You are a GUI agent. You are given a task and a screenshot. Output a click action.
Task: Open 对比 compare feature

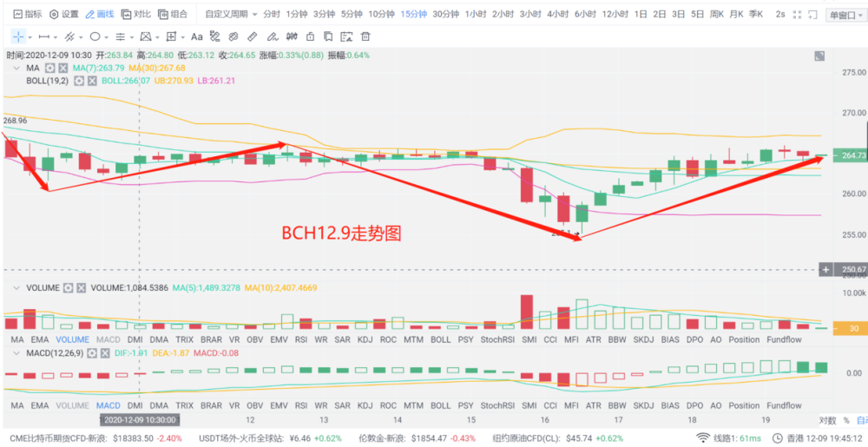coord(136,14)
